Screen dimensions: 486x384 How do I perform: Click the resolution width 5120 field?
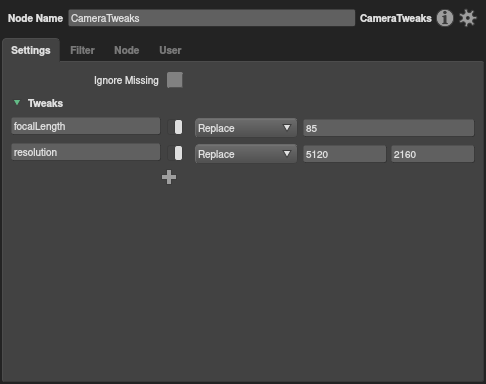345,154
